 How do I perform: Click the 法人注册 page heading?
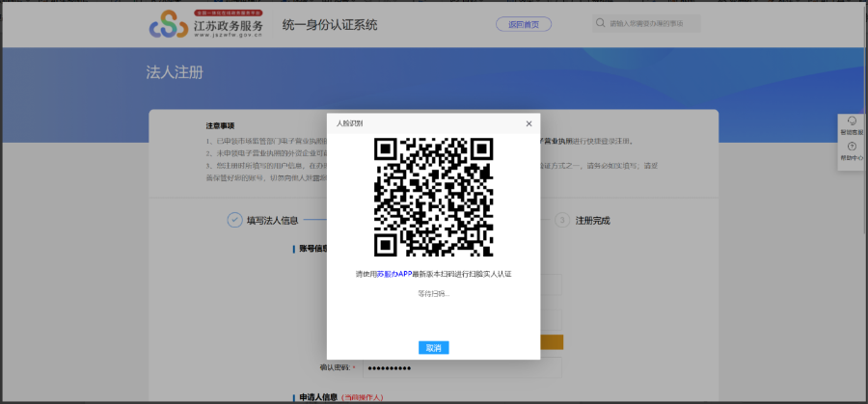coord(175,72)
